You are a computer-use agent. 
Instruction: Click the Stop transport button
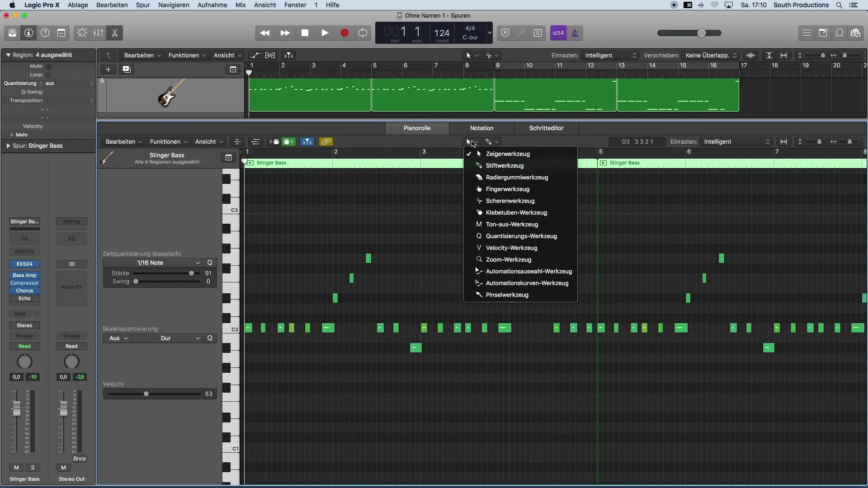305,33
